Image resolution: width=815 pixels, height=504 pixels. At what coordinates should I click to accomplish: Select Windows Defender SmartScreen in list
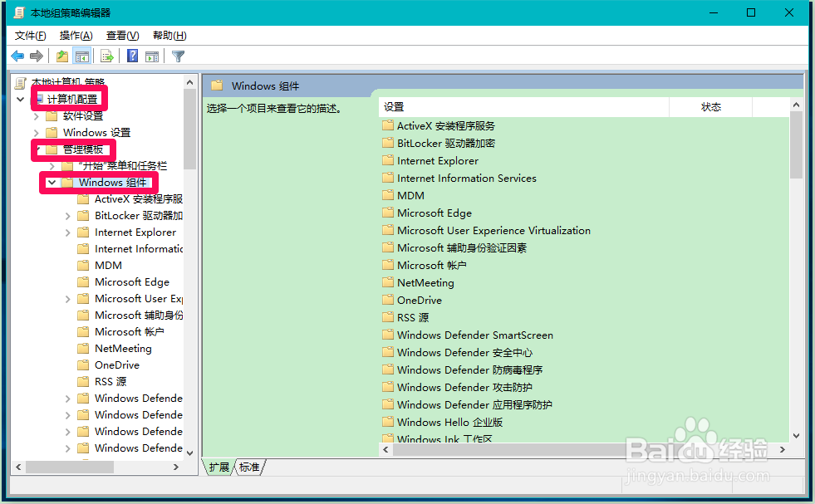click(x=474, y=335)
